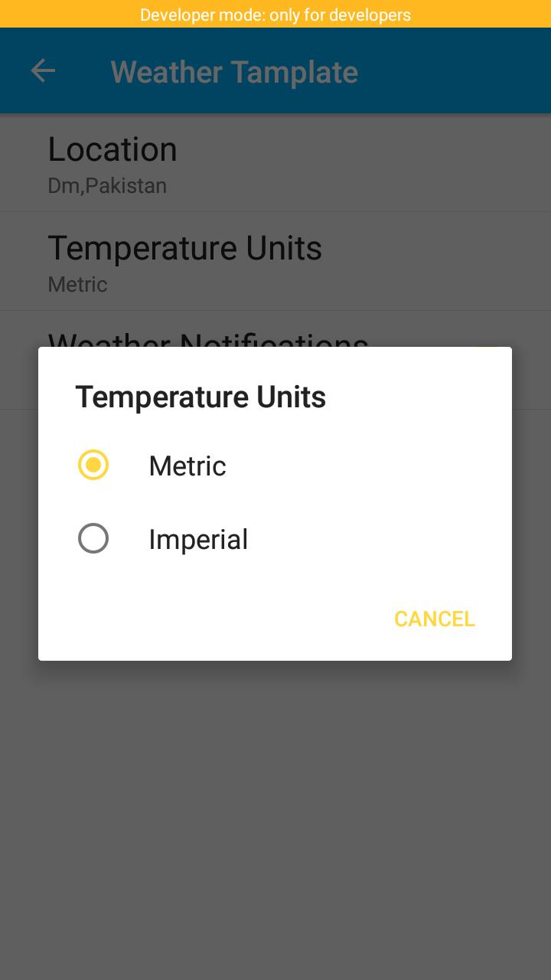
Task: Tap the Developer mode banner at the top
Action: click(275, 15)
